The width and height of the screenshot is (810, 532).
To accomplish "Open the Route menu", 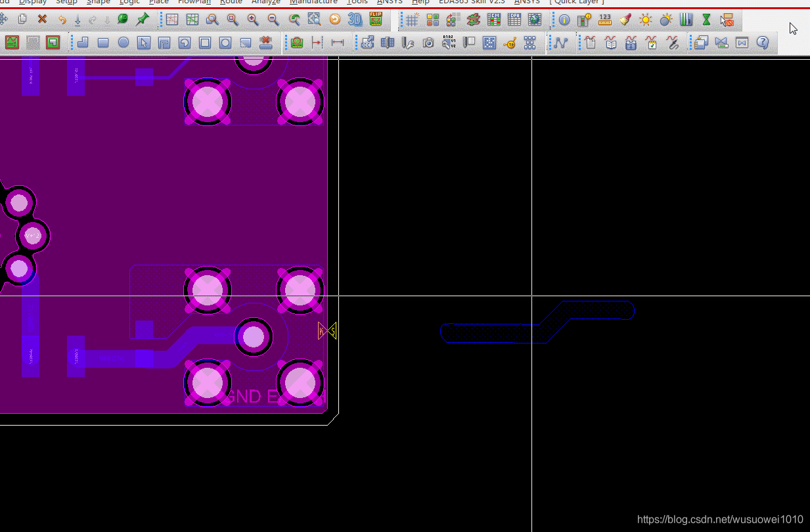I will click(231, 2).
